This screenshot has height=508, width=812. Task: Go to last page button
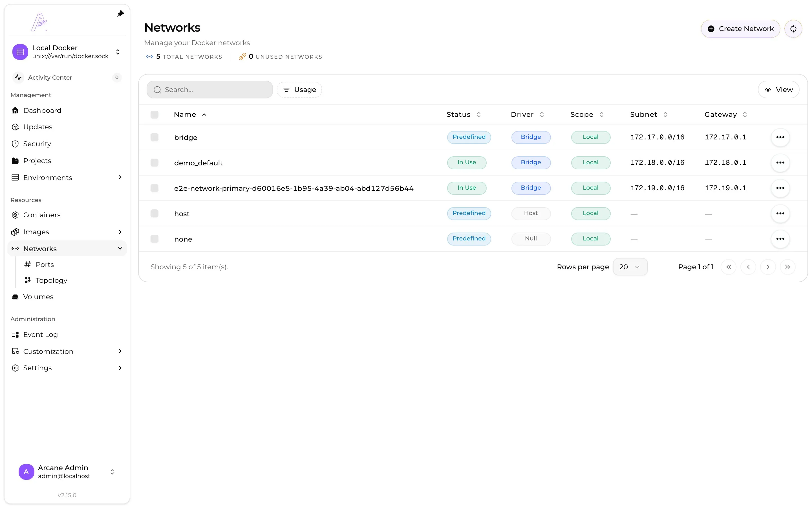(787, 267)
